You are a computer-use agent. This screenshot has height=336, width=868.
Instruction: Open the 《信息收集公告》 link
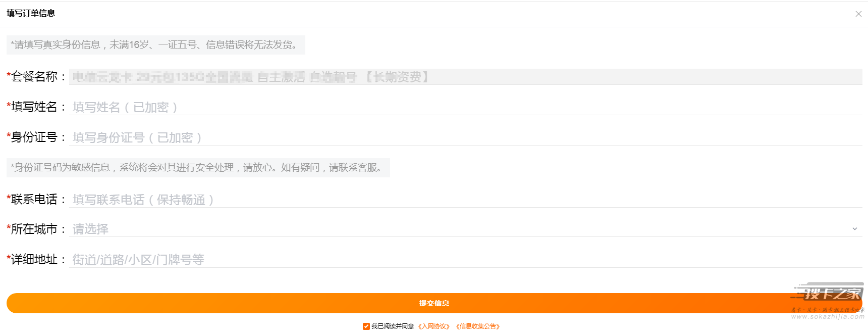[477, 326]
